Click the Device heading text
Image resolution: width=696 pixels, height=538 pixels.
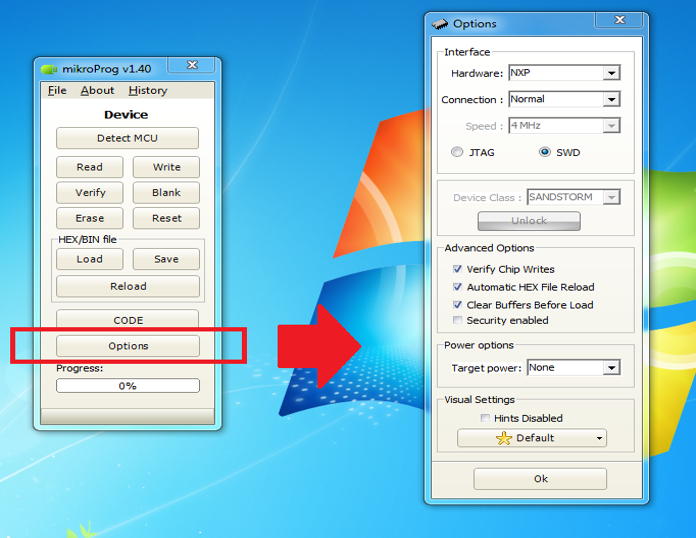click(126, 115)
